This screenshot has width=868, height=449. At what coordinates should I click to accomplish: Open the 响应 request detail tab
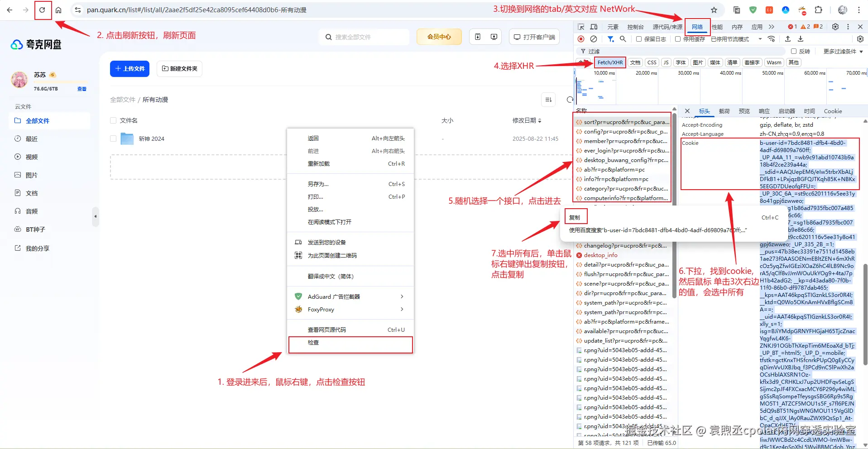764,111
